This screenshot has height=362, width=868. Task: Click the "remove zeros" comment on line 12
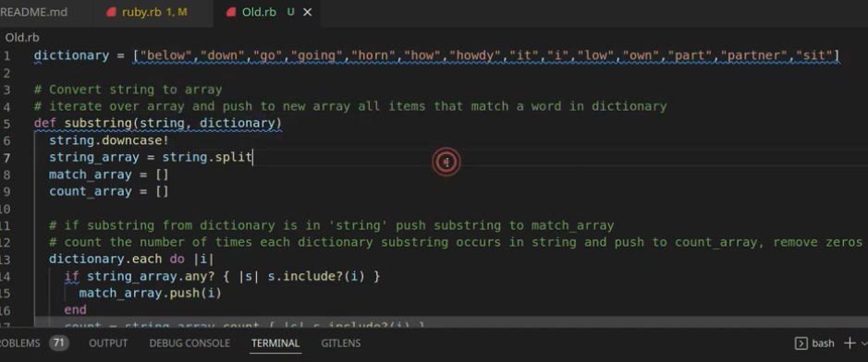[818, 242]
